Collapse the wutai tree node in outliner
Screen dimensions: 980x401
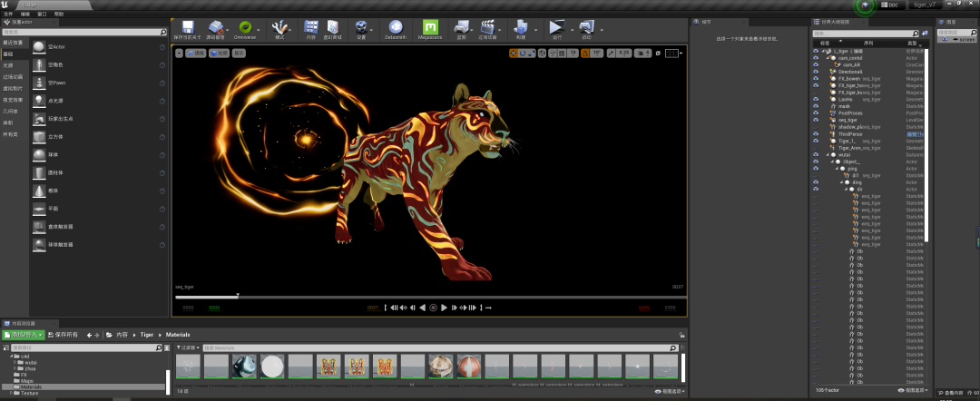(828, 155)
